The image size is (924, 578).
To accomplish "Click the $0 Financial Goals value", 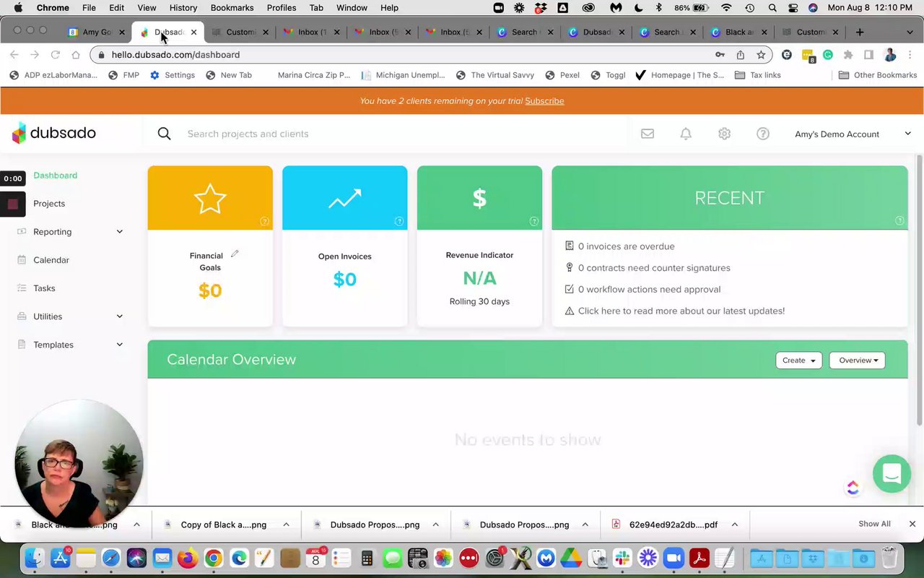I will click(210, 290).
